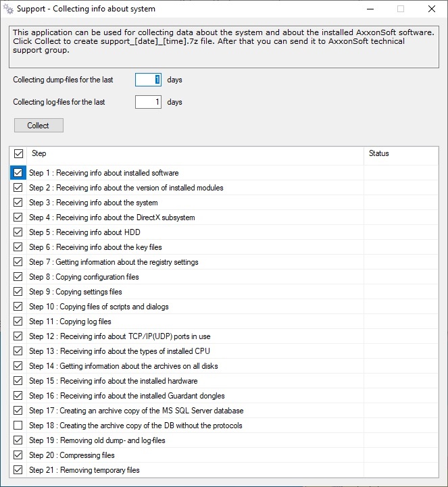Toggle Step 7 registry settings checkbox
This screenshot has width=448, height=487.
click(x=18, y=262)
